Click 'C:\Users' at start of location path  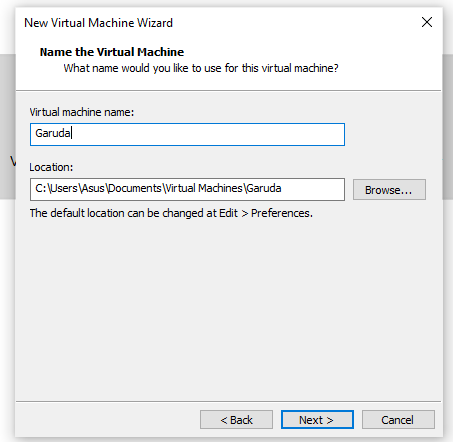coord(56,188)
